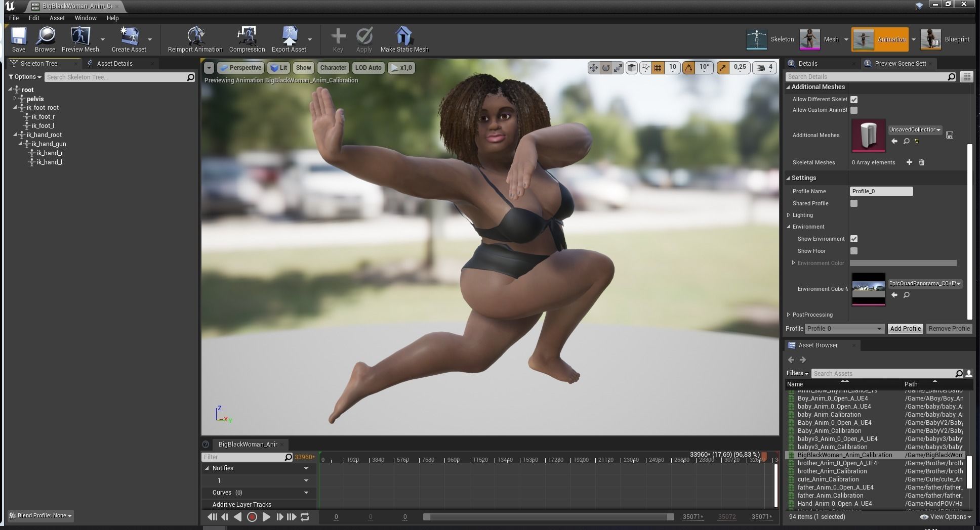Select the translate gizmo tool in viewport
This screenshot has height=530, width=980.
[593, 68]
